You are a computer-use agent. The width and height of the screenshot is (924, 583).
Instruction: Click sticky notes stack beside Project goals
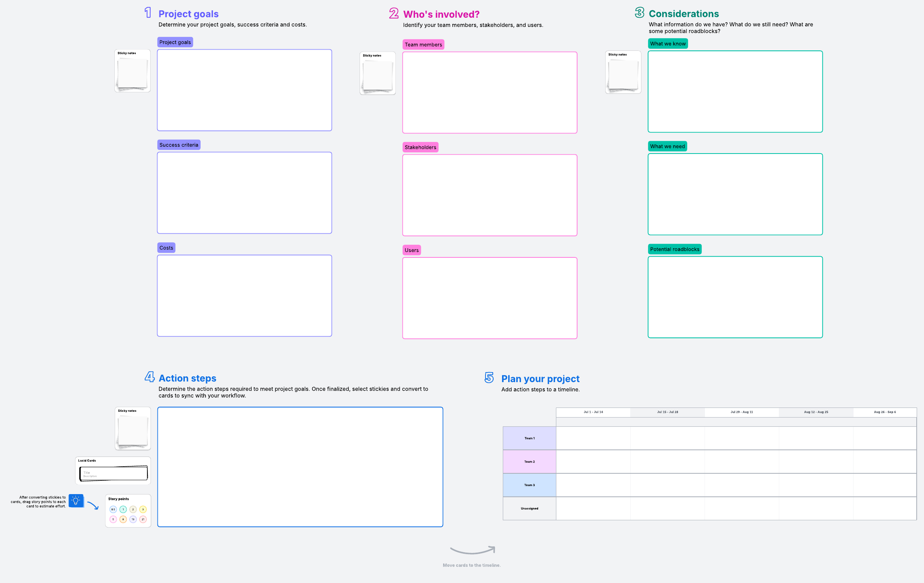[x=132, y=74]
